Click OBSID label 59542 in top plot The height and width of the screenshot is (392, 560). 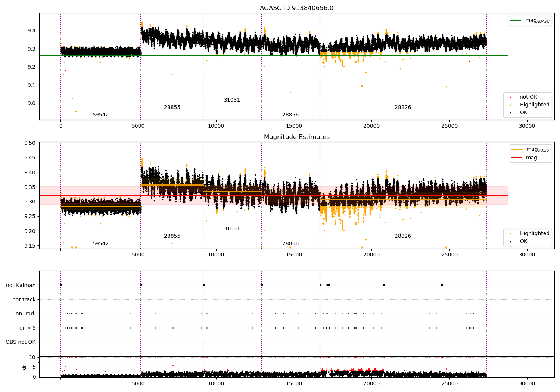tap(100, 115)
